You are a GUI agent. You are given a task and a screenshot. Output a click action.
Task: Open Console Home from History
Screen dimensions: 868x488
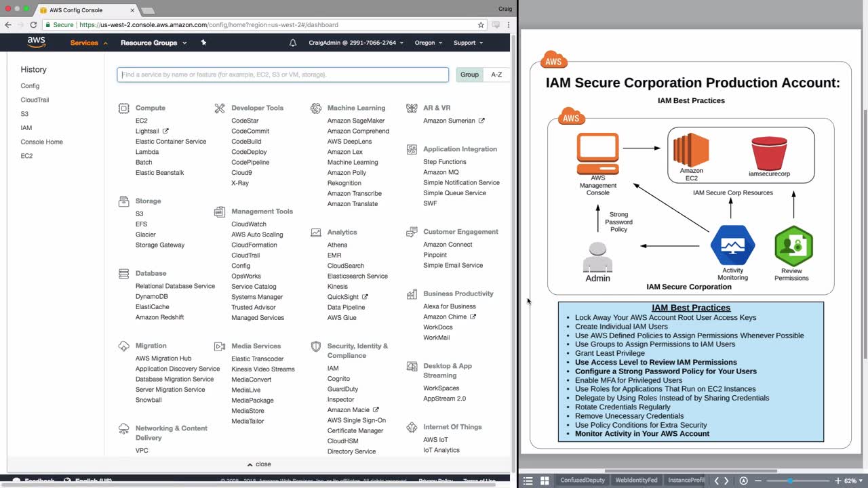(41, 142)
